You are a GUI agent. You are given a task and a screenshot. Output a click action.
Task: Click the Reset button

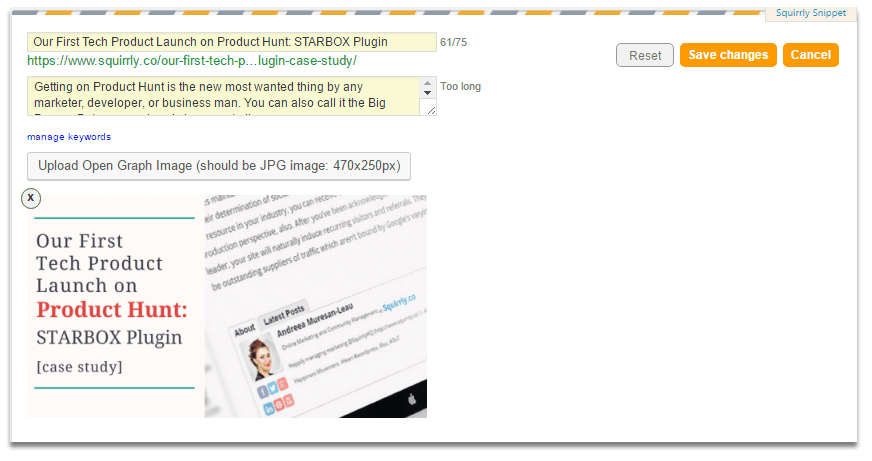click(x=645, y=56)
